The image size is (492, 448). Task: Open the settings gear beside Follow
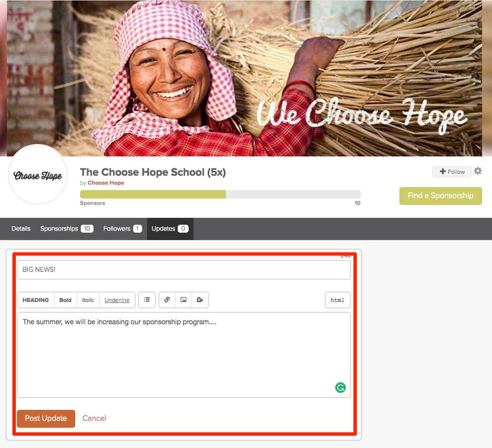478,171
